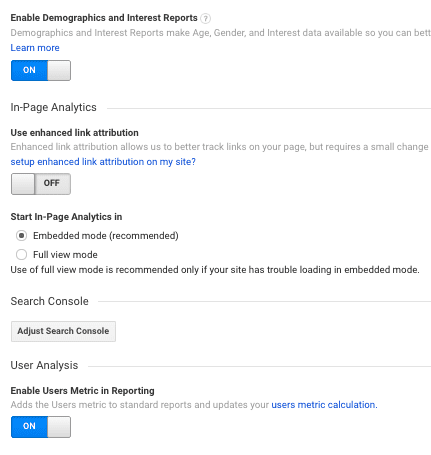Click the User Analysis section heading

click(44, 365)
